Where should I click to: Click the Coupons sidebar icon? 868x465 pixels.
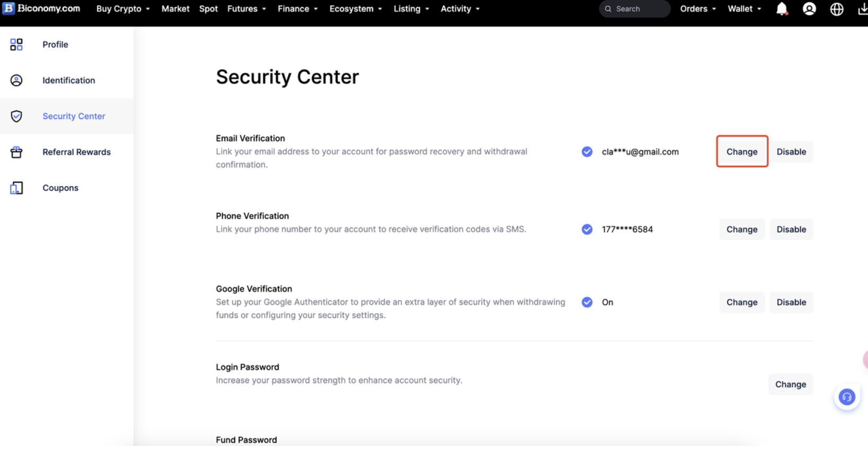click(x=16, y=188)
